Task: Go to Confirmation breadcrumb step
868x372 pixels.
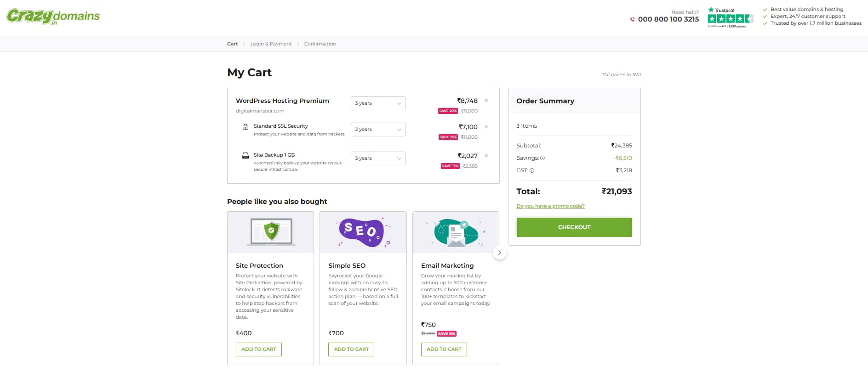Action: point(320,44)
